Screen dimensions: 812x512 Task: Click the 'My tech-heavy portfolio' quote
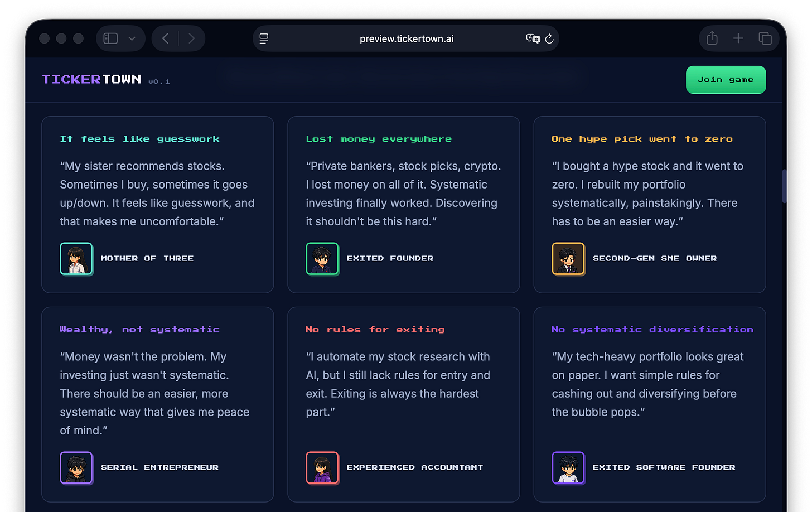coord(647,384)
